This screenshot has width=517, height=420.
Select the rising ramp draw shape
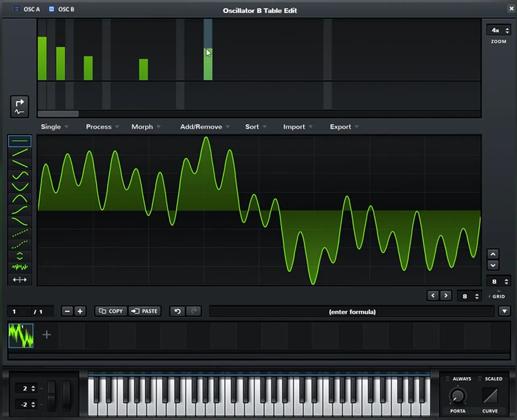[x=19, y=152]
